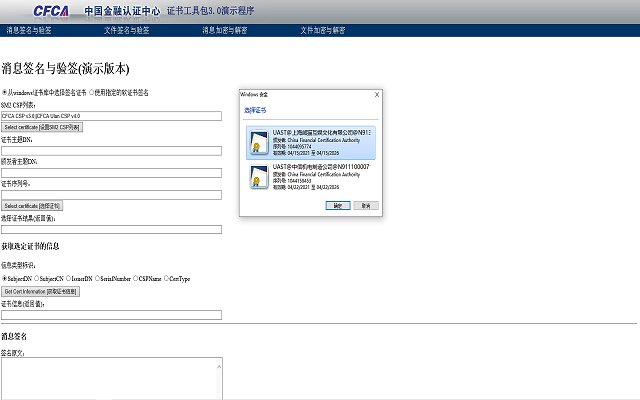The image size is (640, 400).
Task: Click the signature text area scroll up arrow
Action: 219,367
